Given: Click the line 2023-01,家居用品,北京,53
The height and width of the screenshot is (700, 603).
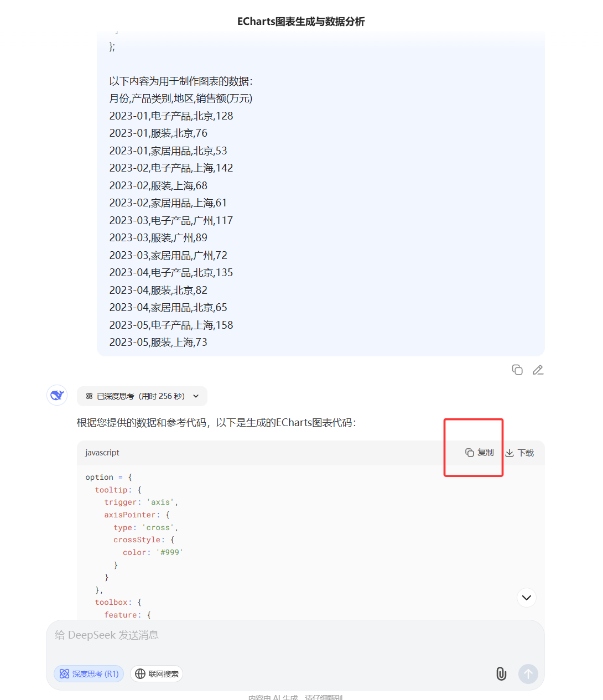Looking at the screenshot, I should pos(168,151).
